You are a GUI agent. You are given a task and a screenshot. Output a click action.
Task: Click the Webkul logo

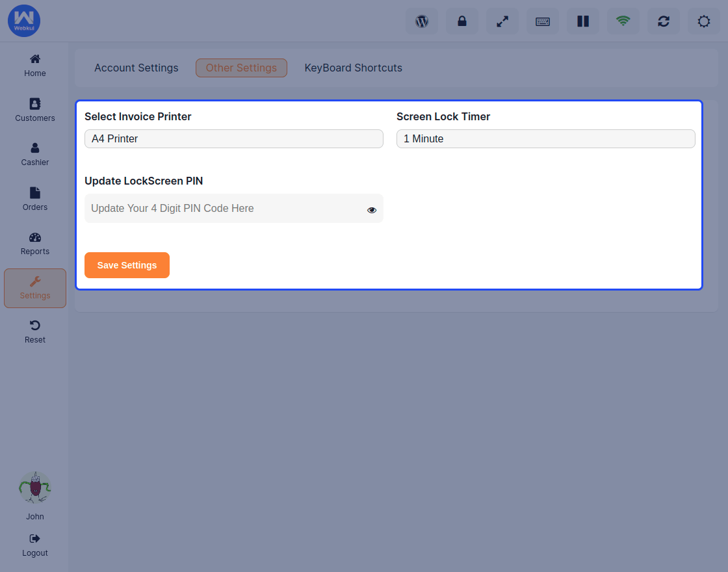24,21
